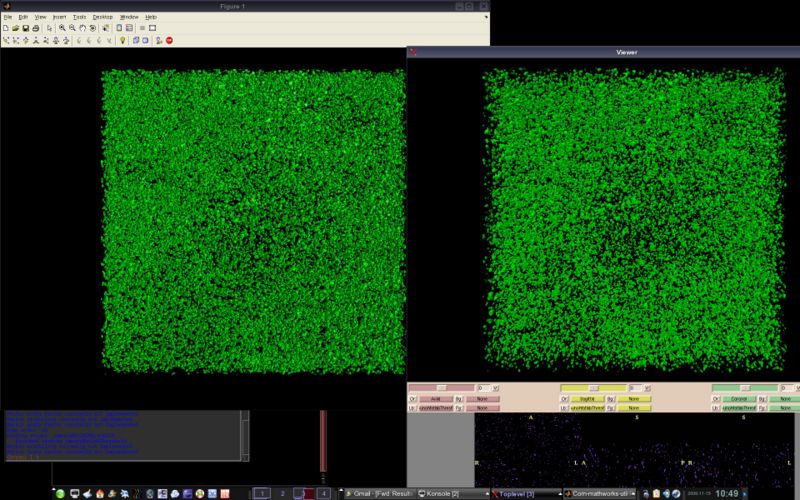800x500 pixels.
Task: Print the figure using the printer icon
Action: (36, 28)
